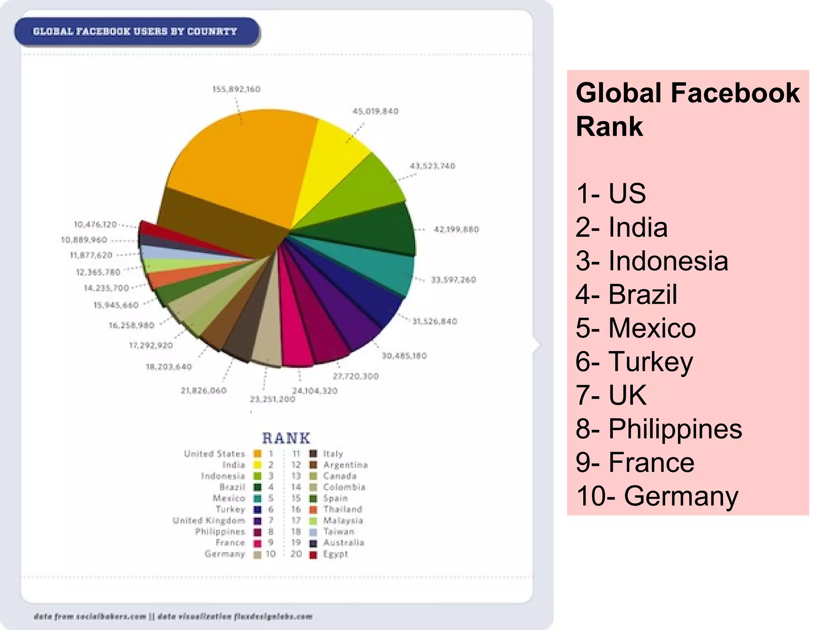Screen dimensions: 840x630
Task: Click the 18,203,640 value label
Action: 169,367
